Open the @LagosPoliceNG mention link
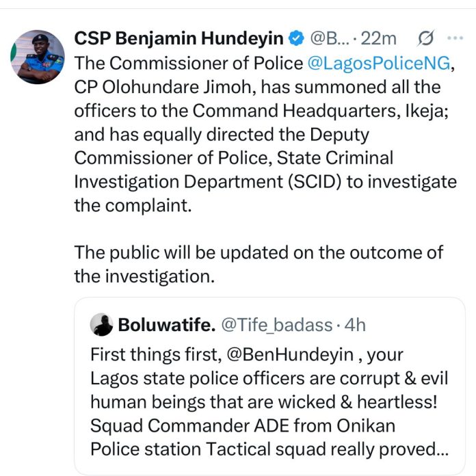 [x=379, y=63]
